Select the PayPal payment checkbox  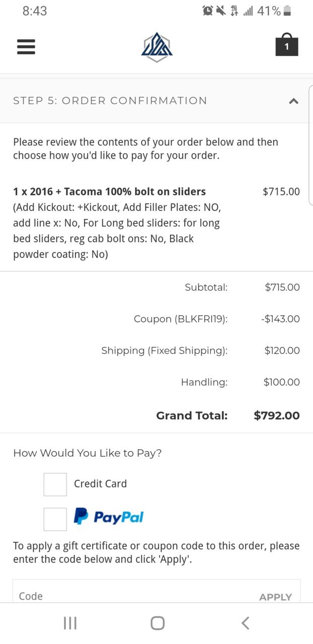click(x=55, y=519)
